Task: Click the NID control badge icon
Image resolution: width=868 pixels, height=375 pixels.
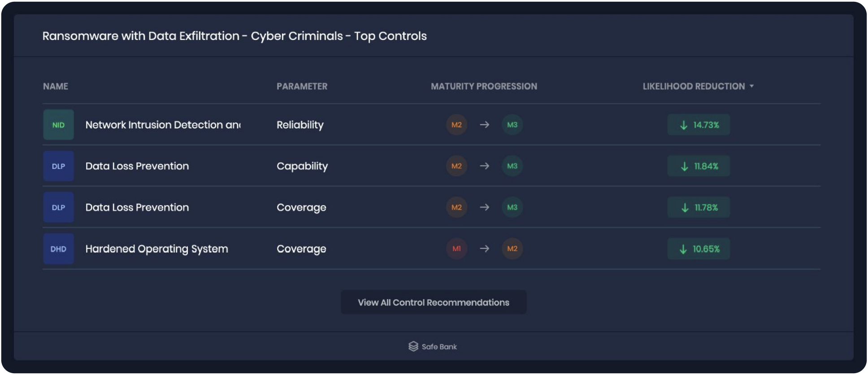Action: [x=58, y=125]
